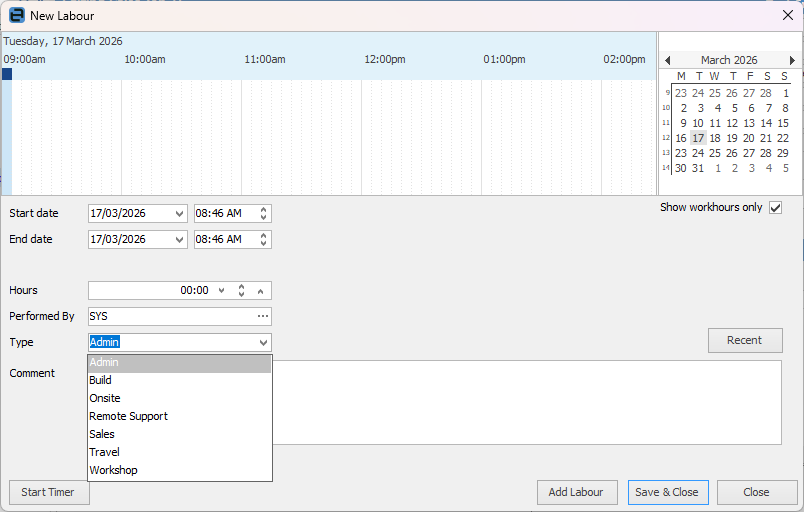Open the End date dropdown
This screenshot has width=804, height=512.
tap(179, 239)
